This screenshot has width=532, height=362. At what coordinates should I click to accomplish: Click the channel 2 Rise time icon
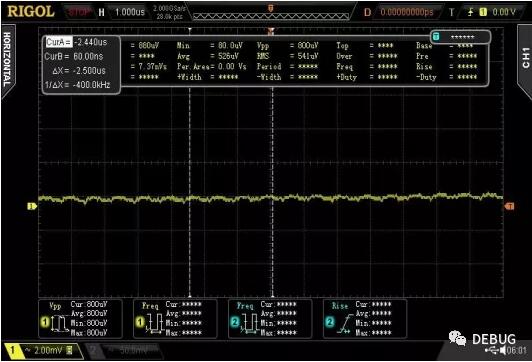point(340,322)
